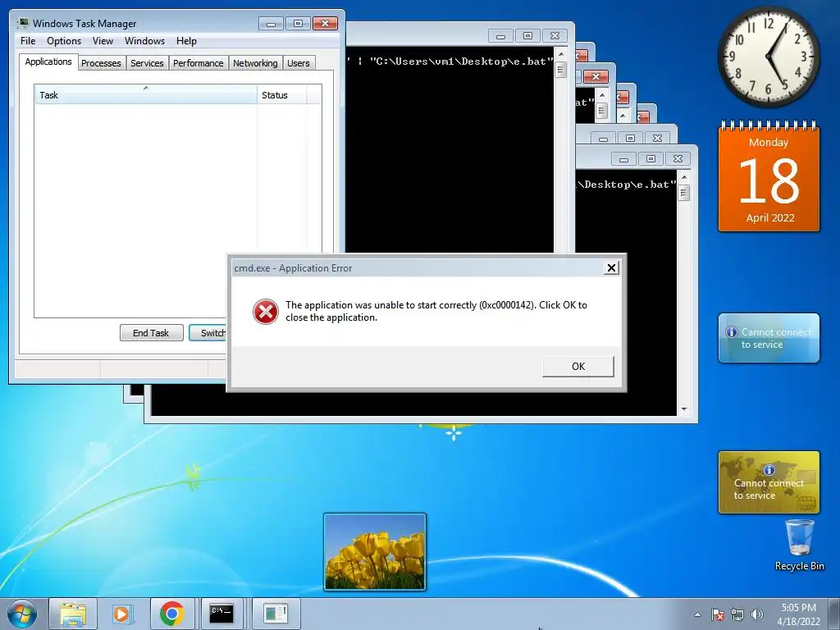Click the analog clock gadget
840x630 pixels.
tap(768, 57)
